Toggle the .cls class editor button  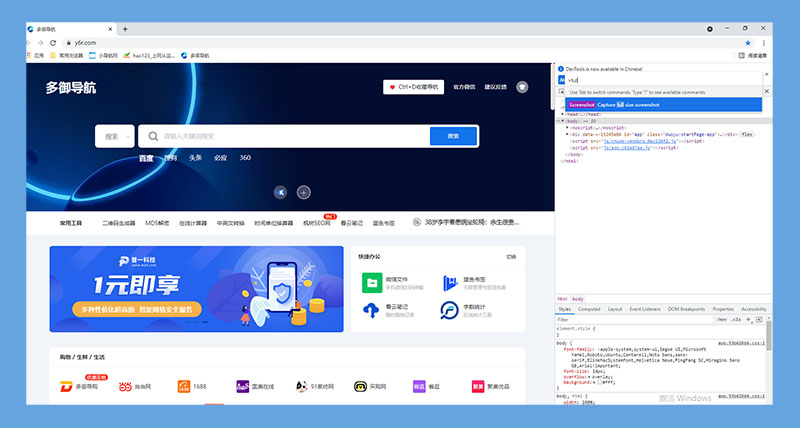[736, 319]
